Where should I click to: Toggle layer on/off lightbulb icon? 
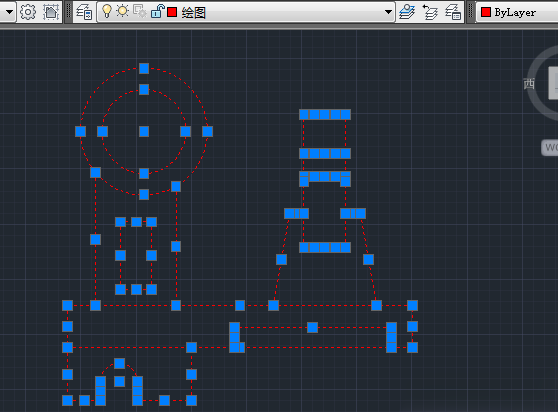pos(107,11)
